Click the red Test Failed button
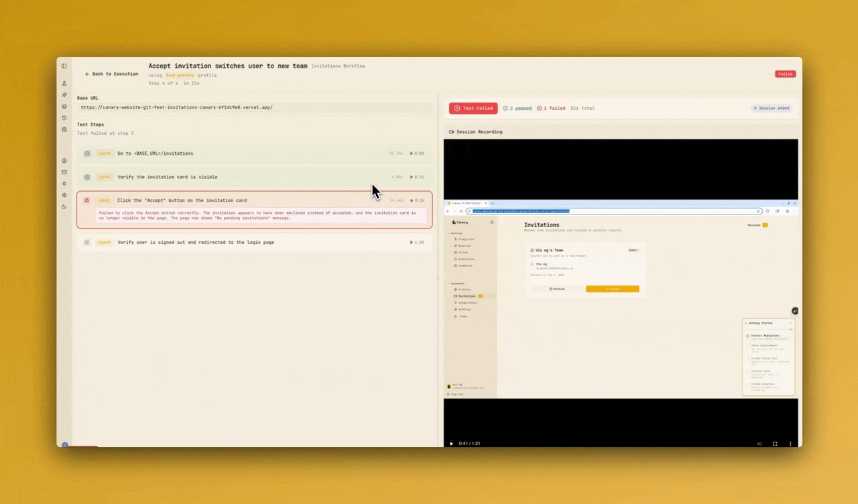858x504 pixels. (x=473, y=108)
